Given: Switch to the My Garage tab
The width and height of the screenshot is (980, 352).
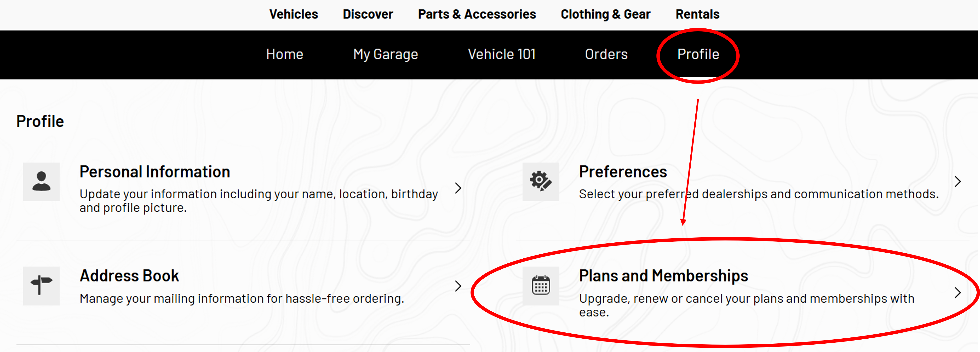Looking at the screenshot, I should (x=385, y=54).
